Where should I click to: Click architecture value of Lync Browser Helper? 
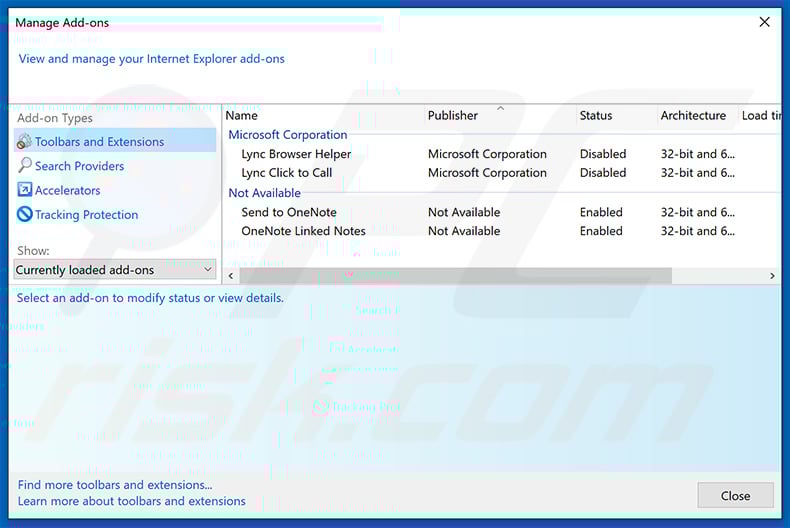(698, 154)
